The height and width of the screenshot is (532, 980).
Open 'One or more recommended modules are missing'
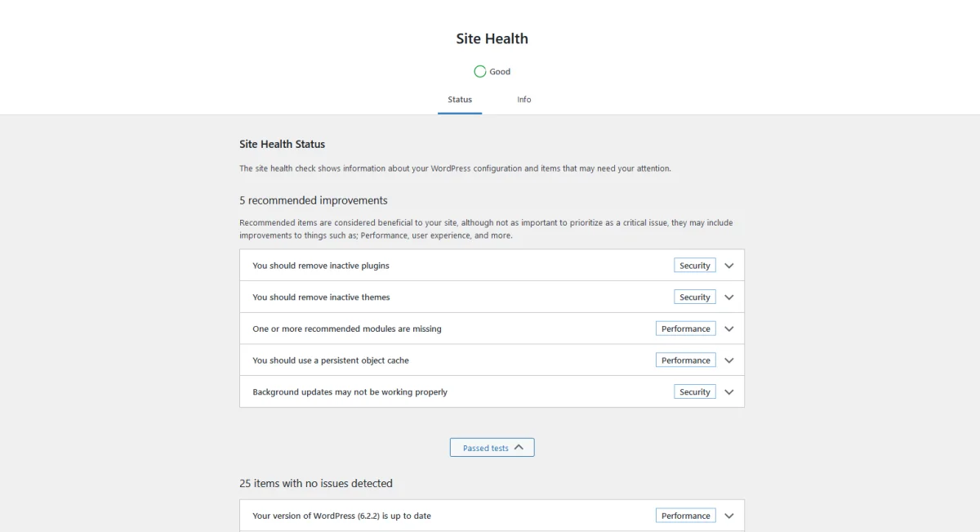492,329
